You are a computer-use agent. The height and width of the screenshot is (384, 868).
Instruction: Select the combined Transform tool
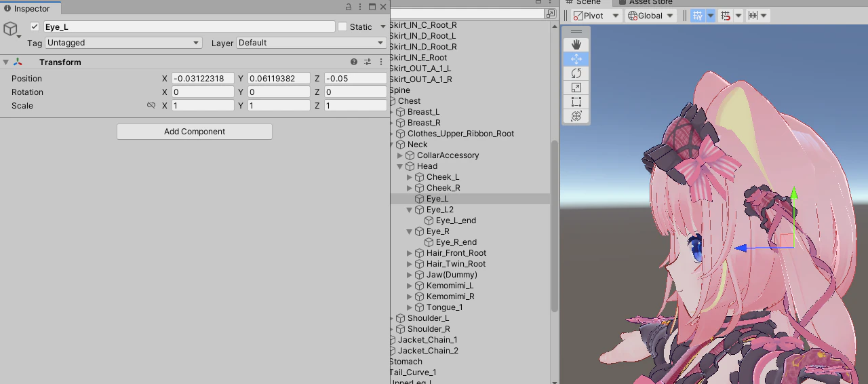576,116
